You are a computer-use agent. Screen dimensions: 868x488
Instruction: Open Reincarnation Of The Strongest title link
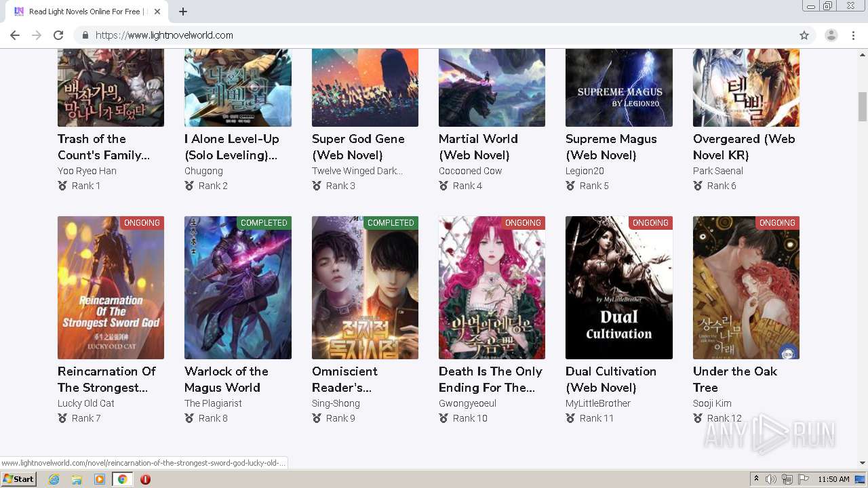pos(106,380)
